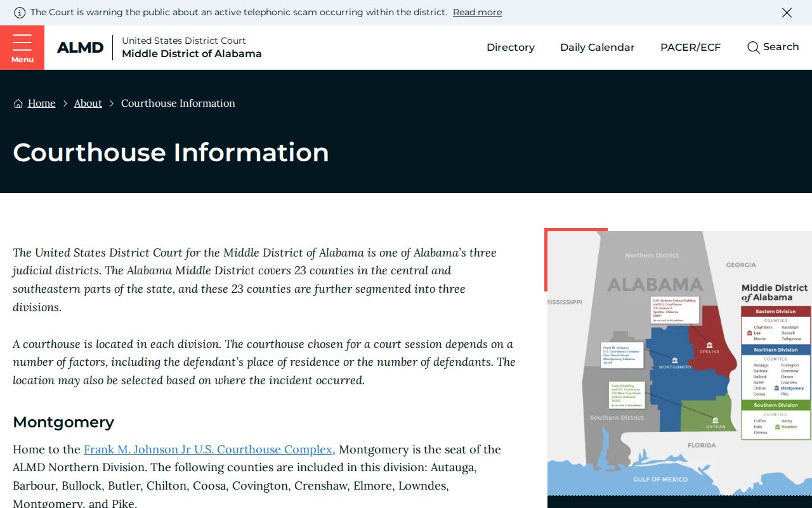Screen dimensions: 812x508
Task: Click the Opelika courthouse icon on map
Action: 710,345
